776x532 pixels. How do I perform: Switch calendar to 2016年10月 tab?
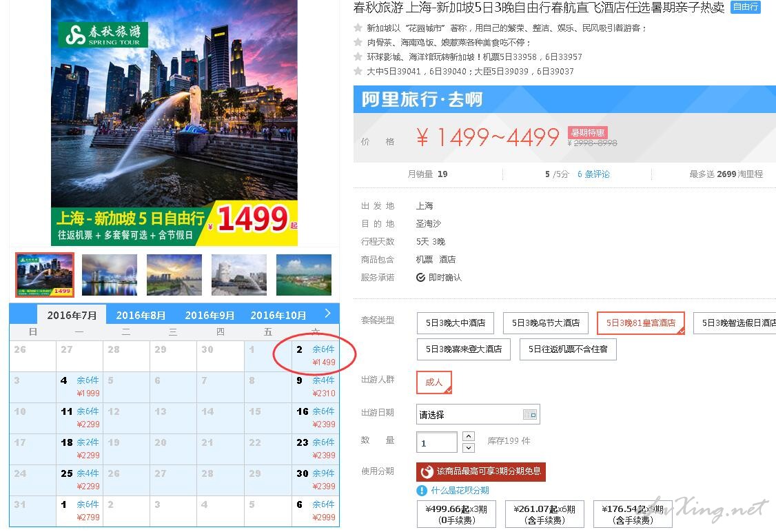(x=278, y=315)
